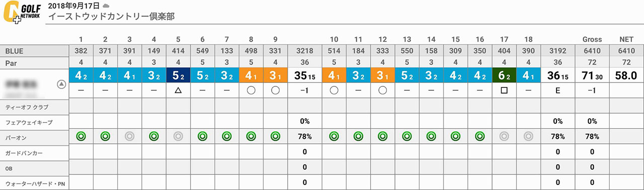Select the dark green score 6 on hole 17
Viewport: 644px width, 190px height.
(504, 75)
